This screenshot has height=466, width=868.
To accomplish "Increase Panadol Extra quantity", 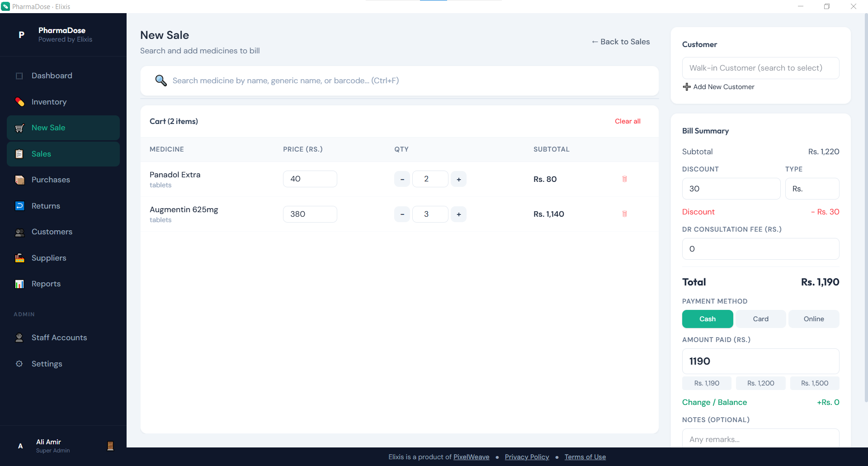I will point(458,179).
